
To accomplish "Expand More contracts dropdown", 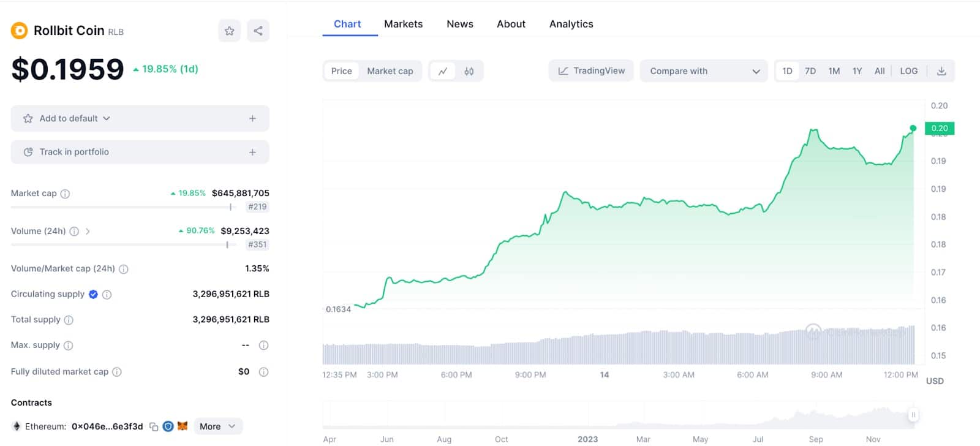I will [x=217, y=426].
